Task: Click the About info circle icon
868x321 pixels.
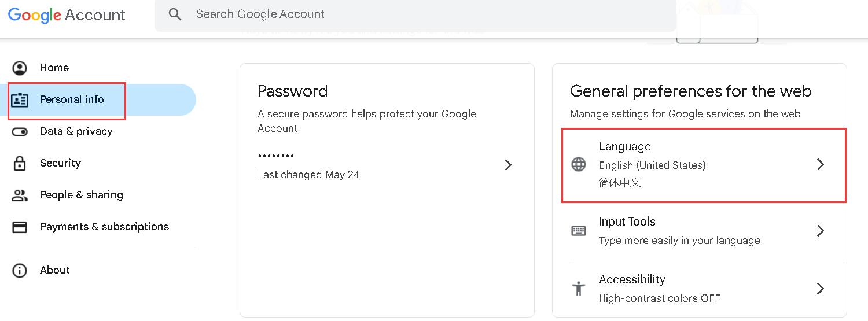Action: (x=20, y=271)
